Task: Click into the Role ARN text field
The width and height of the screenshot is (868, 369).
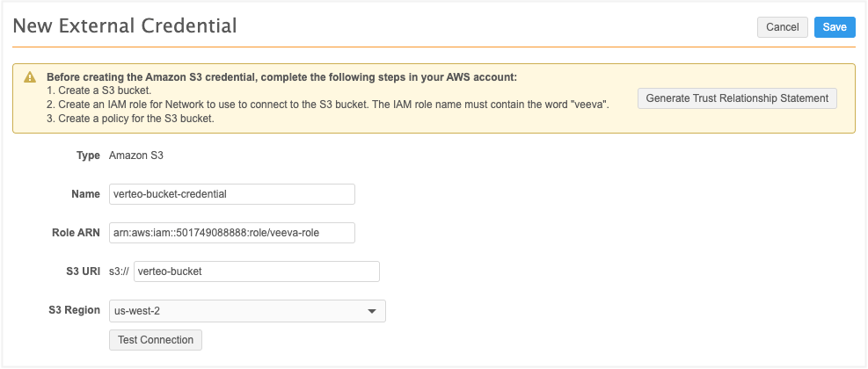Action: point(231,233)
